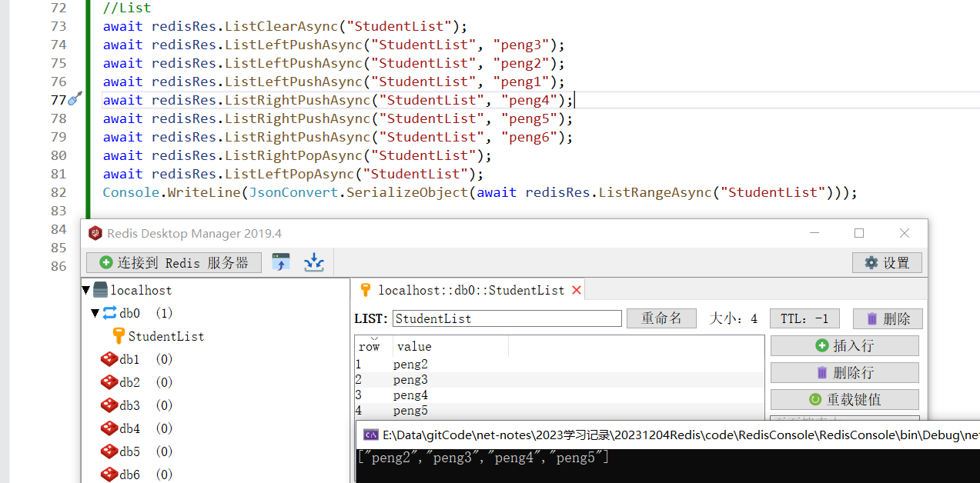Click 连接到 Redis 服务器 button
Viewport: 980px width, 483px height.
click(174, 262)
